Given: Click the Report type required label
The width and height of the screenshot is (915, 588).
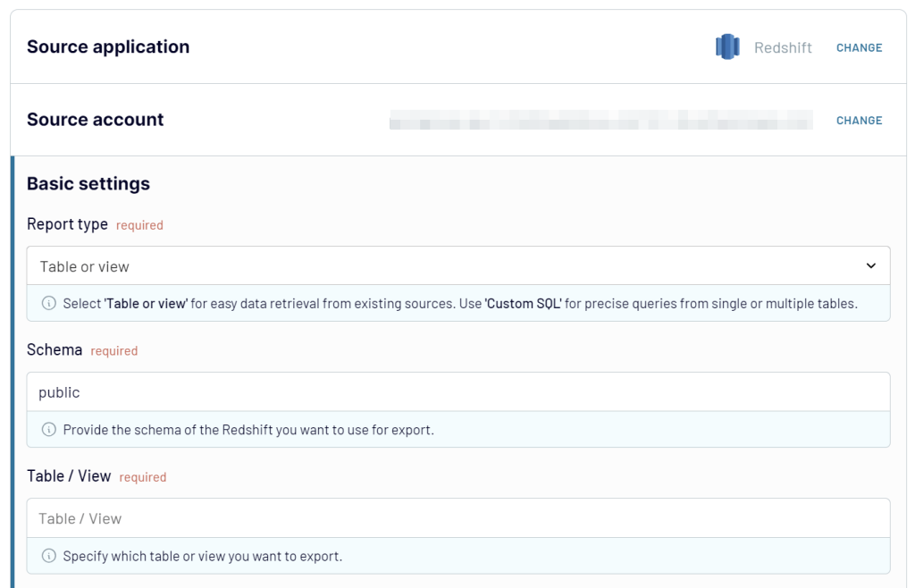Looking at the screenshot, I should pyautogui.click(x=139, y=225).
